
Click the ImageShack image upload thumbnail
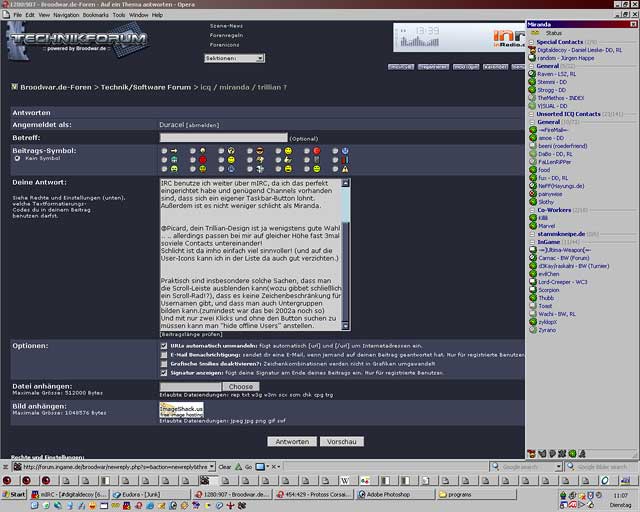pos(181,410)
